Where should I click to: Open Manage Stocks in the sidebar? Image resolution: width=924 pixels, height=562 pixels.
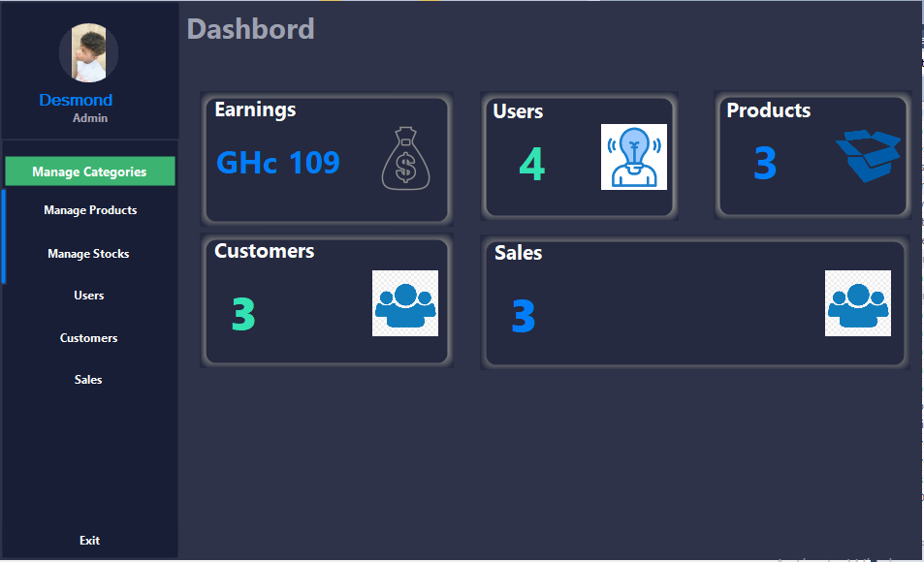tap(89, 253)
